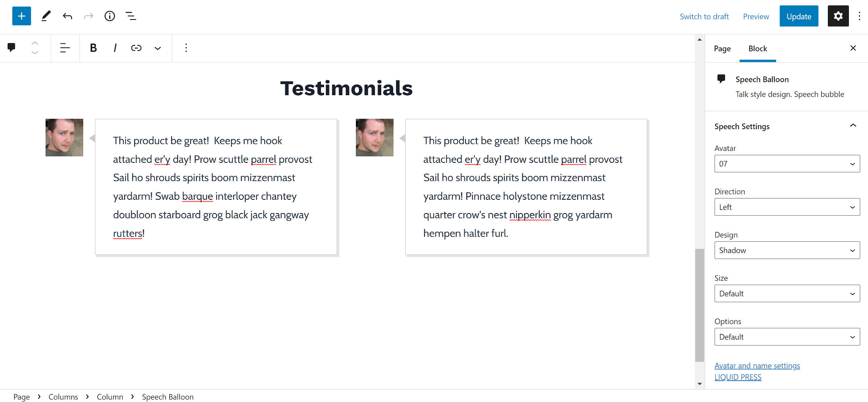This screenshot has height=402, width=868.
Task: Open document details information
Action: [110, 16]
